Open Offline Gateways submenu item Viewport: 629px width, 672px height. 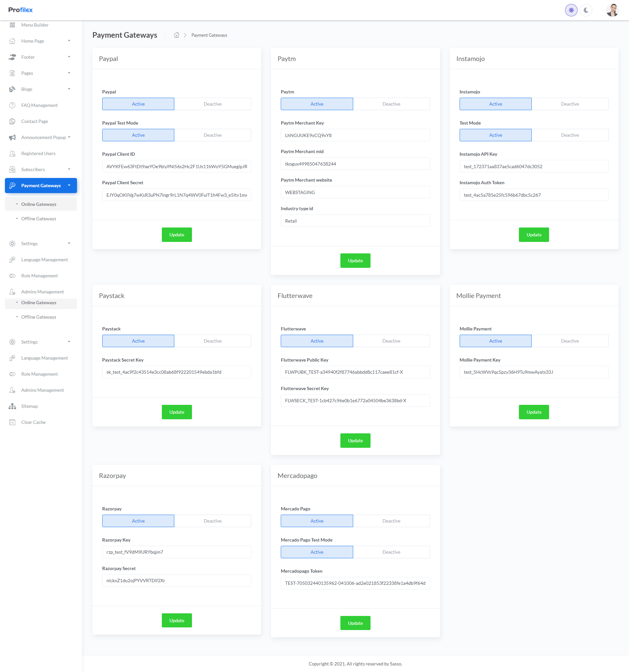tap(39, 219)
